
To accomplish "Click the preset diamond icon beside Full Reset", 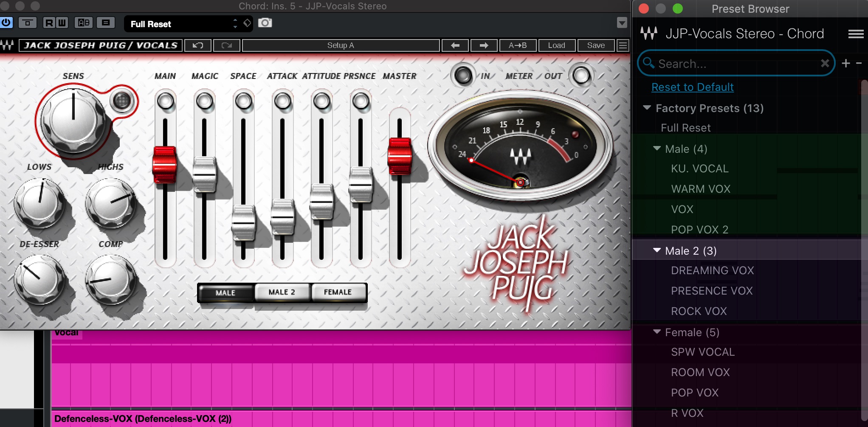I will [247, 23].
